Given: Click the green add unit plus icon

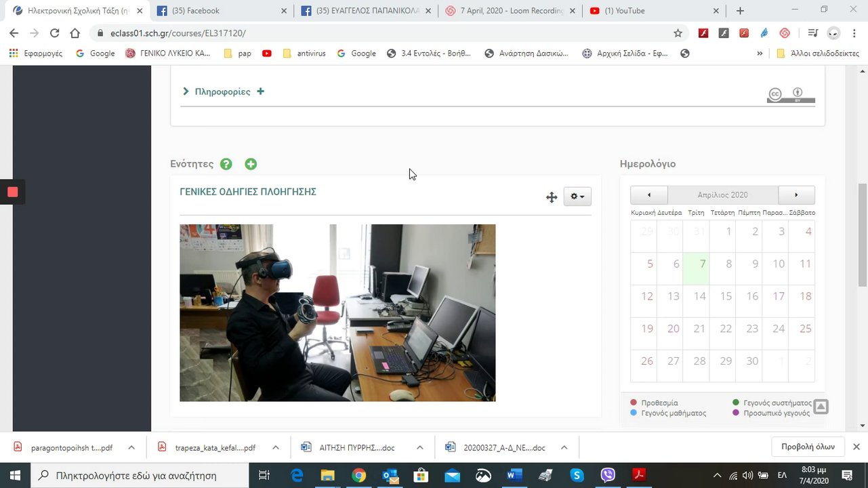Looking at the screenshot, I should pos(251,164).
